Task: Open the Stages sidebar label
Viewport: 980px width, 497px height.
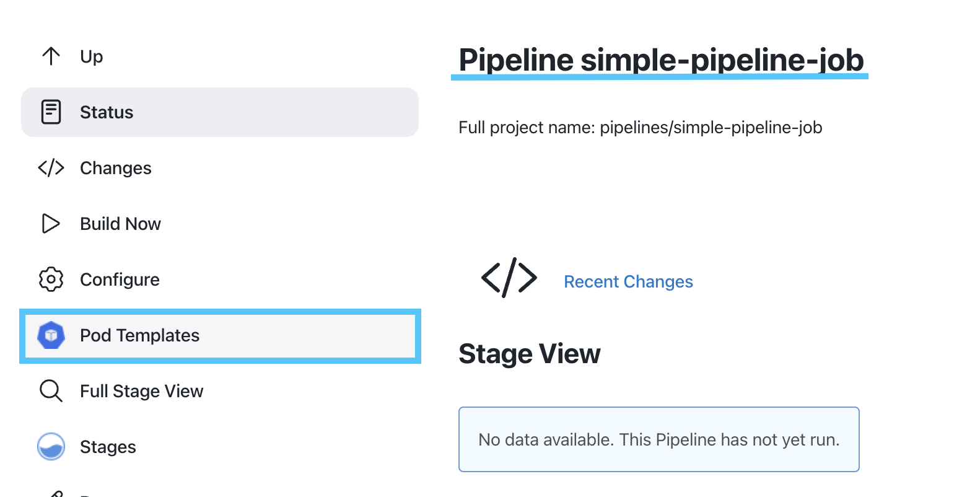Action: click(108, 447)
